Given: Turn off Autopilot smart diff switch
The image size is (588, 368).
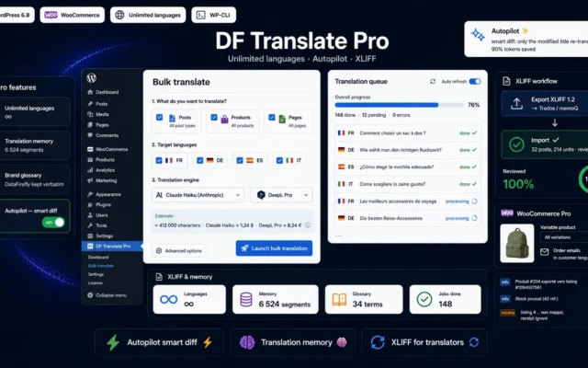Looking at the screenshot, I should [x=53, y=223].
